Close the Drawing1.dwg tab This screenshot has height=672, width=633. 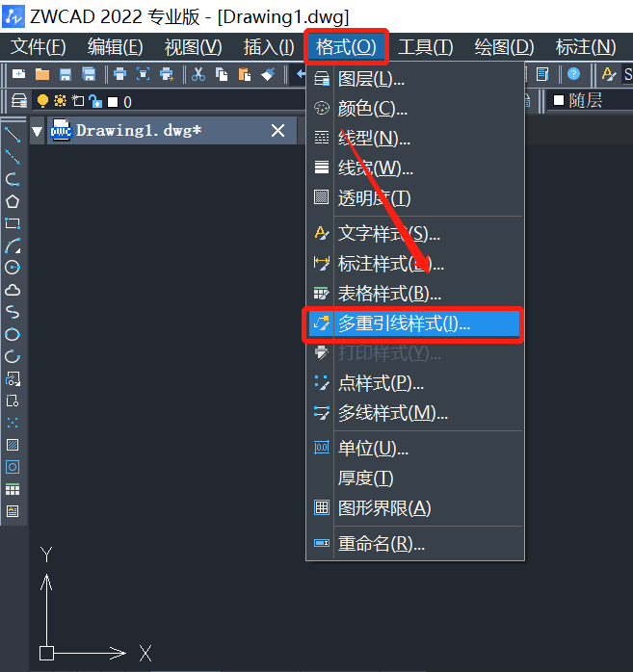(277, 130)
